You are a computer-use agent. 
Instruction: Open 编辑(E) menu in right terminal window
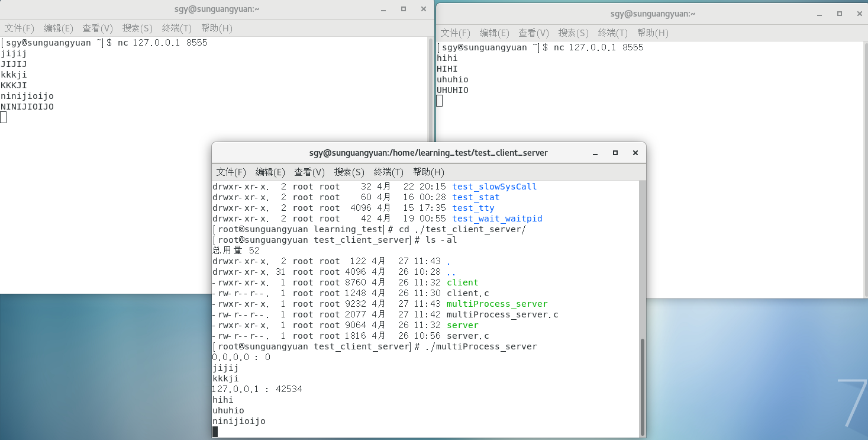tap(495, 33)
